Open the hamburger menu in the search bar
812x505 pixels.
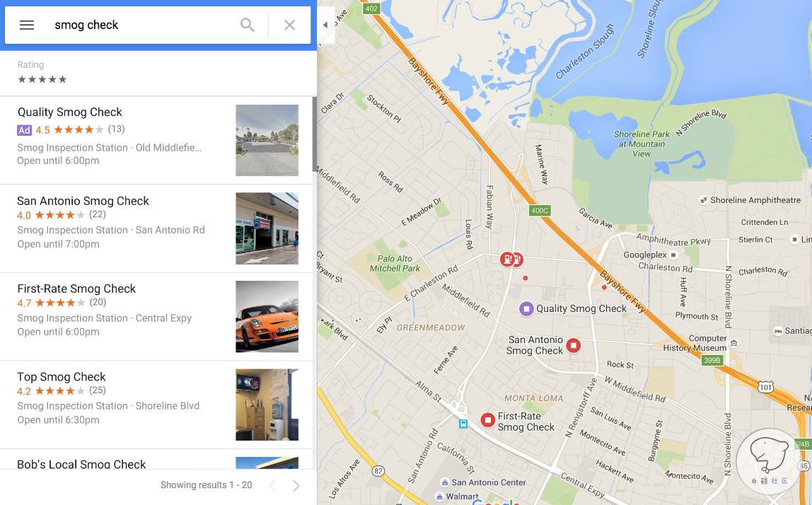pos(26,25)
